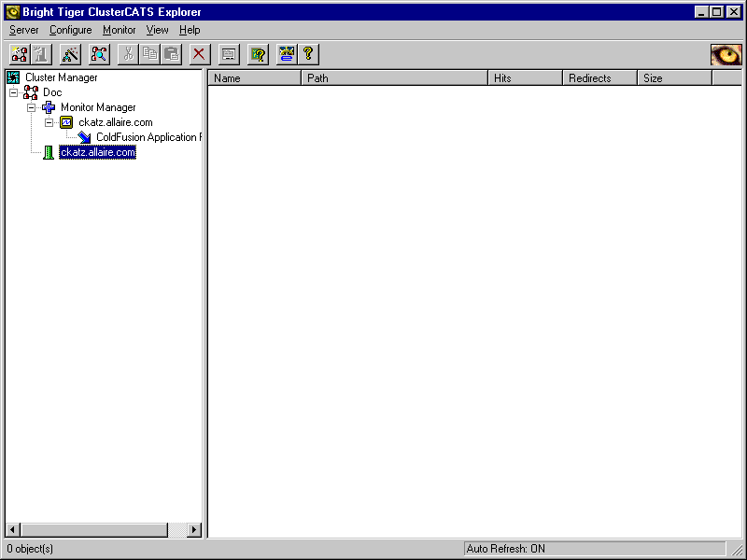The image size is (747, 560).
Task: Click the find cluster magnifier icon
Action: [99, 54]
